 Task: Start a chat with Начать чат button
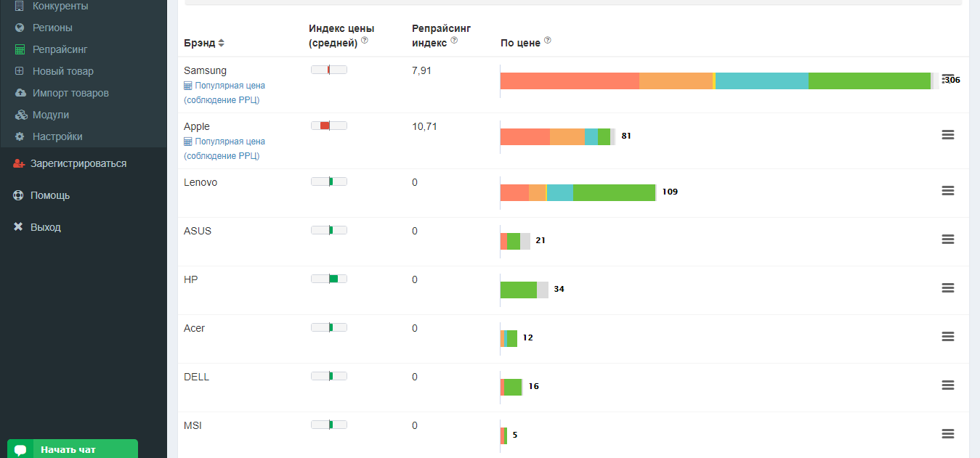(x=73, y=449)
